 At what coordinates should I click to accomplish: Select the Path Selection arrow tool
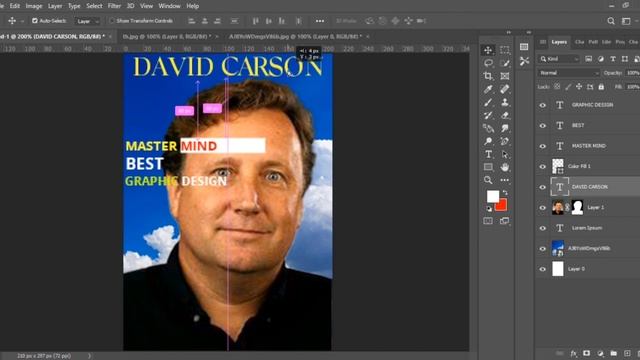(505, 154)
